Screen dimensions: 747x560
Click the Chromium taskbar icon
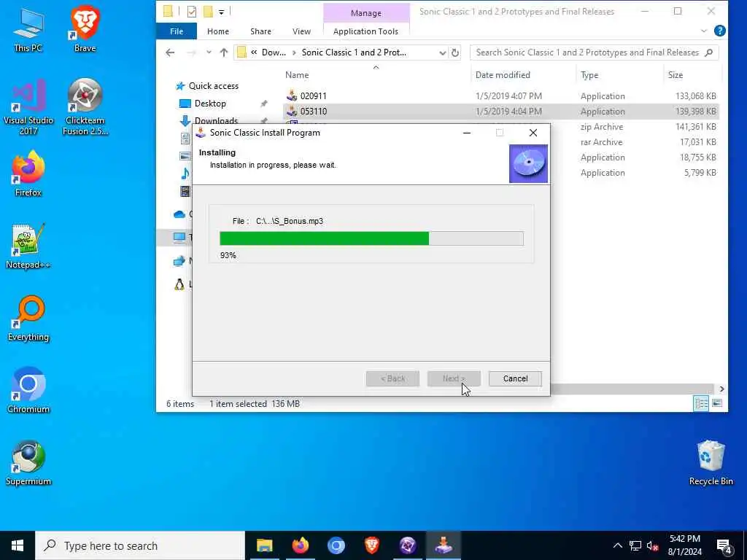point(336,545)
